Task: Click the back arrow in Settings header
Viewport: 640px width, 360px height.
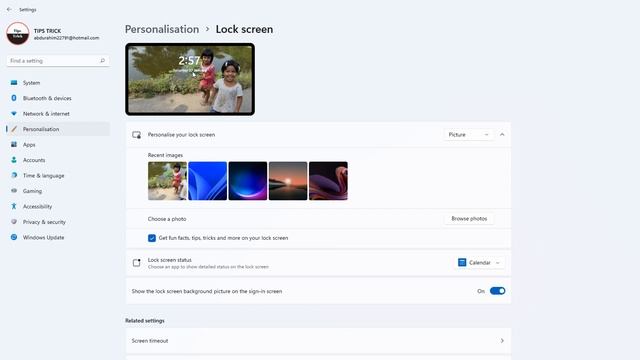Action: [9, 9]
